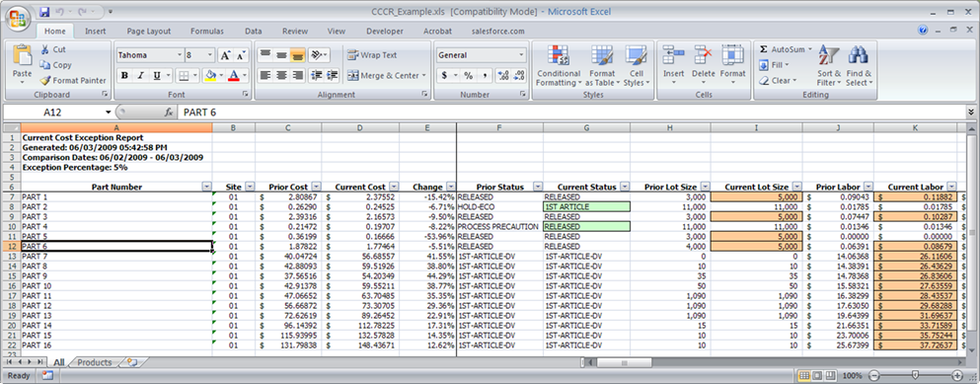
Task: Insert cells button
Action: [x=673, y=64]
